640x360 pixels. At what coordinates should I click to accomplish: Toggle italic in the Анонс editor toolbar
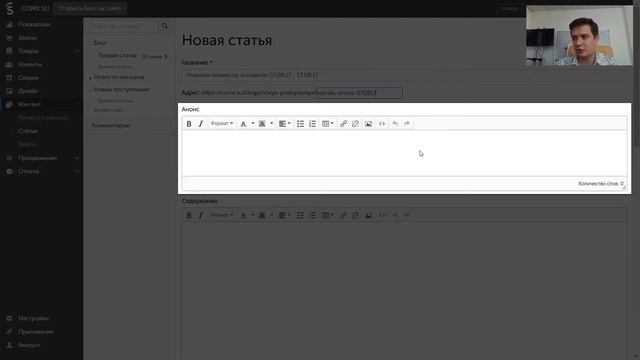(x=200, y=124)
